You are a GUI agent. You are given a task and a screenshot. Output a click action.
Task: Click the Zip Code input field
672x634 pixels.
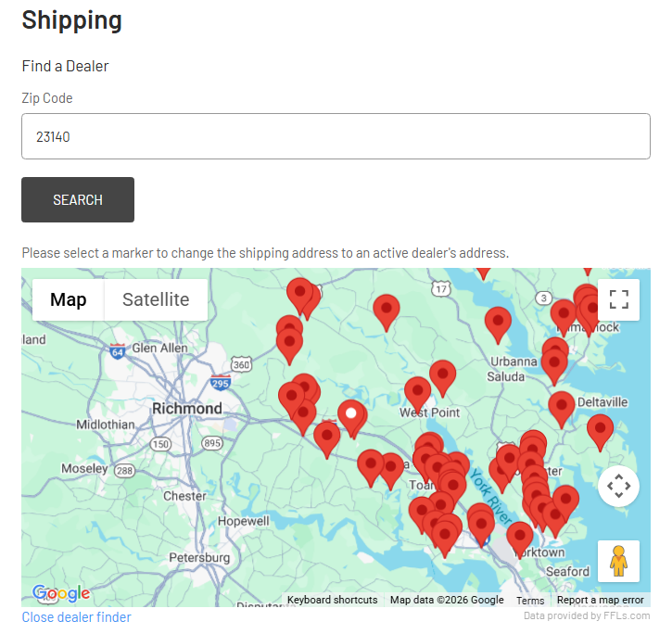coord(336,136)
